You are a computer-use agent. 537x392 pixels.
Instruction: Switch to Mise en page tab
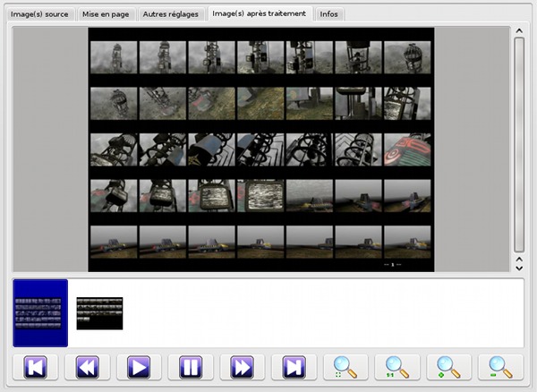106,14
